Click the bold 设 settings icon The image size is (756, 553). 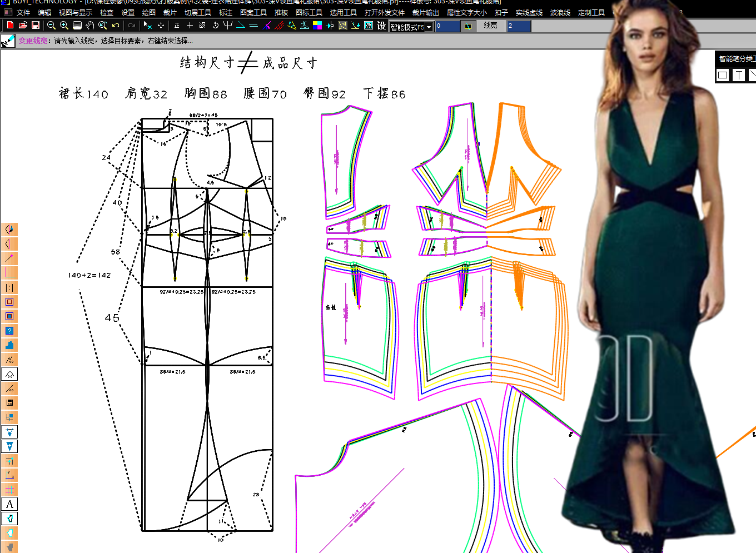(x=381, y=26)
